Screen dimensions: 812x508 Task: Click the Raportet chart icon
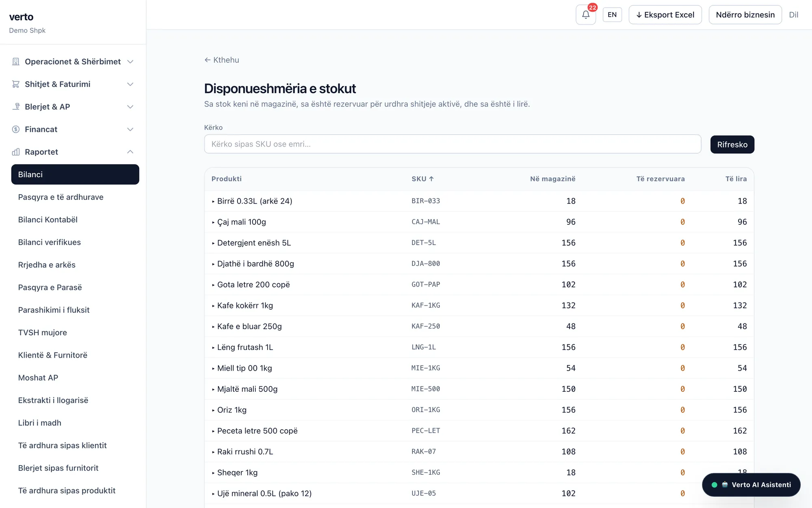16,152
